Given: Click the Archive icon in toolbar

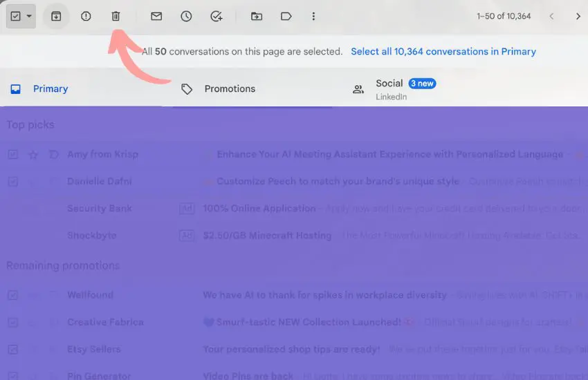Looking at the screenshot, I should [x=56, y=16].
